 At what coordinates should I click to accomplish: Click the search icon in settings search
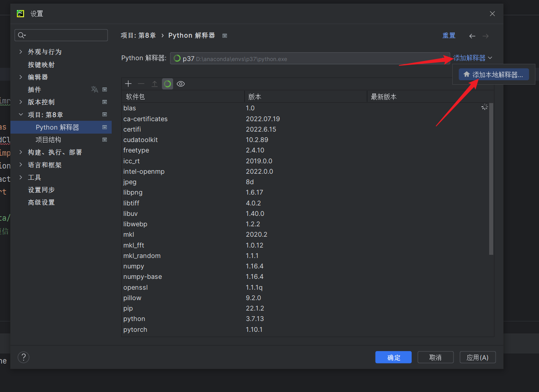click(x=22, y=35)
